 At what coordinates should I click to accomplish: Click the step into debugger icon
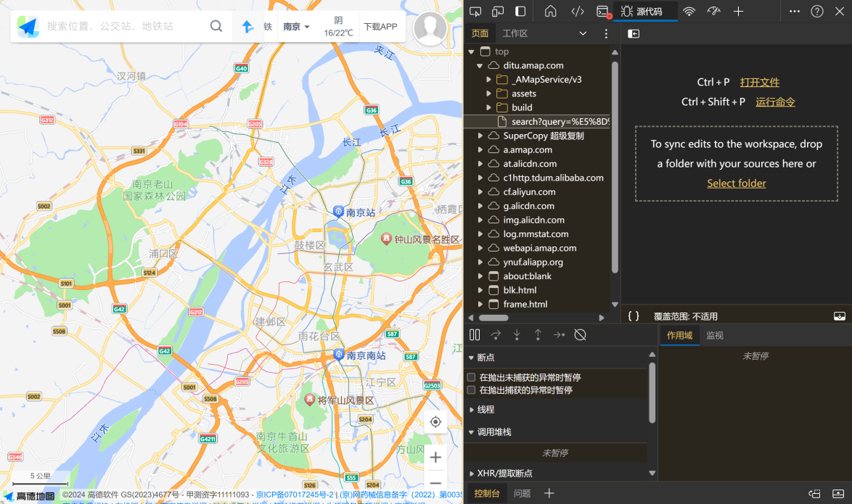[517, 335]
